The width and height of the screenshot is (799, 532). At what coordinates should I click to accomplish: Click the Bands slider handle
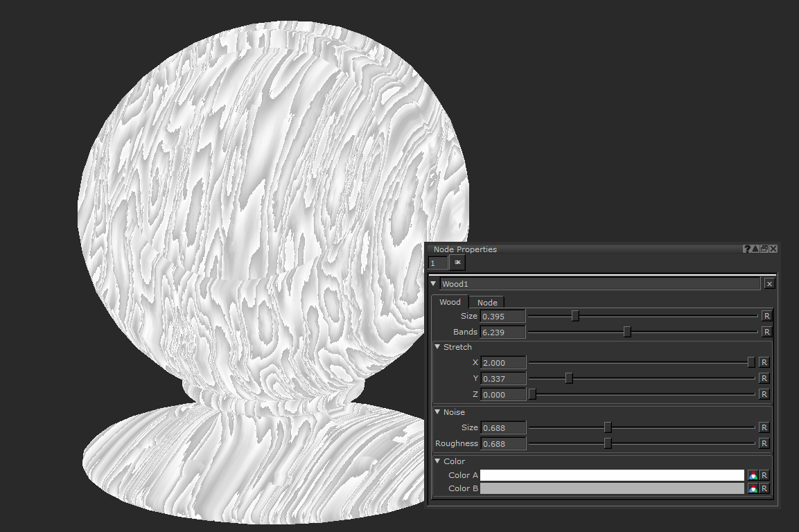pyautogui.click(x=627, y=332)
